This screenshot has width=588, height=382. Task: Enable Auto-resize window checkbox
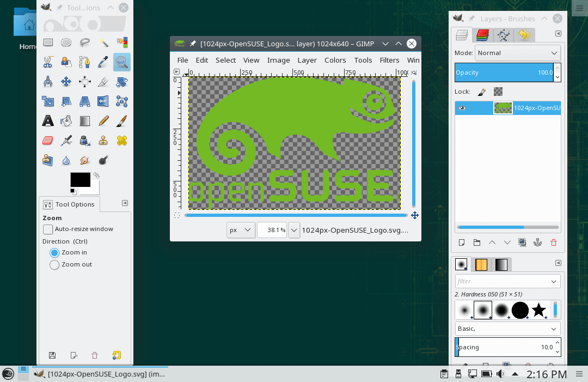[48, 229]
